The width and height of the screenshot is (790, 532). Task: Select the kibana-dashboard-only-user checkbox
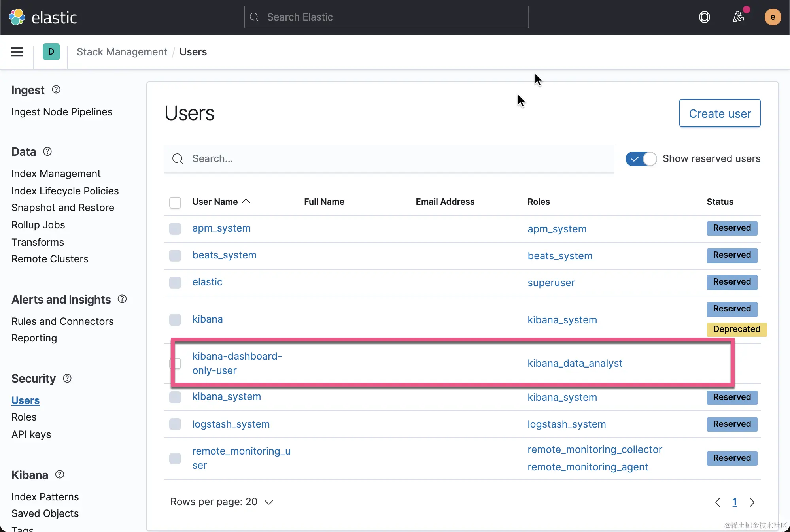point(177,363)
